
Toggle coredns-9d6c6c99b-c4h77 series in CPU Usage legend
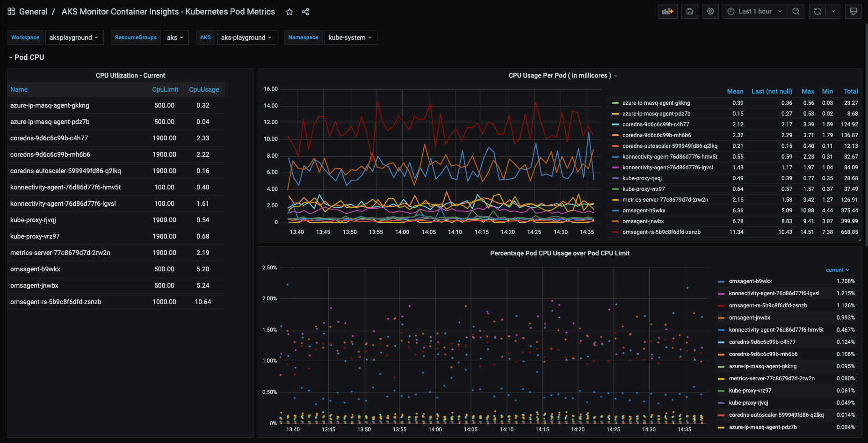[656, 124]
